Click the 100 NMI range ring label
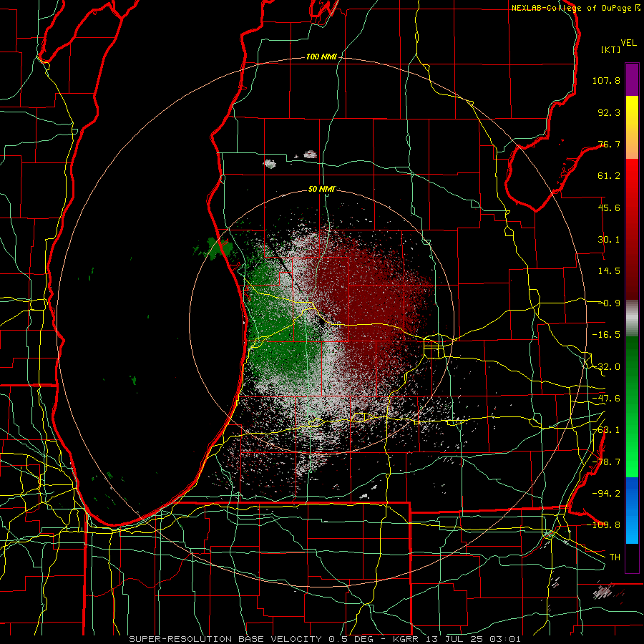This screenshot has width=644, height=644. click(x=321, y=57)
